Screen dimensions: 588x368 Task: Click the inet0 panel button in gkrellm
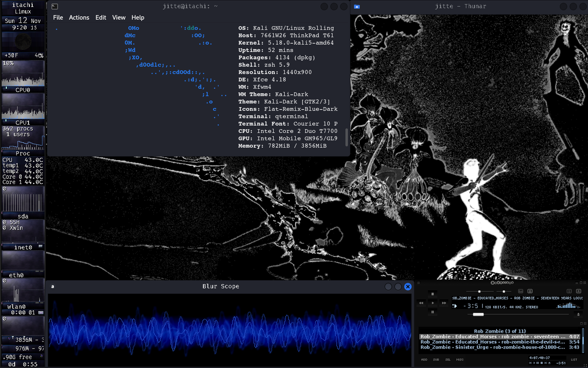[40, 247]
